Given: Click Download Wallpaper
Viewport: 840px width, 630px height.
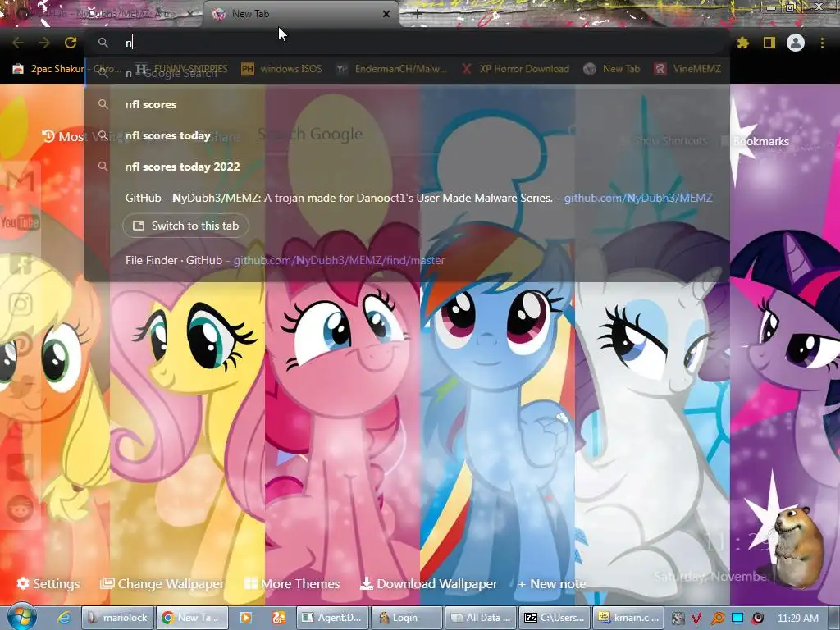Looking at the screenshot, I should [428, 583].
